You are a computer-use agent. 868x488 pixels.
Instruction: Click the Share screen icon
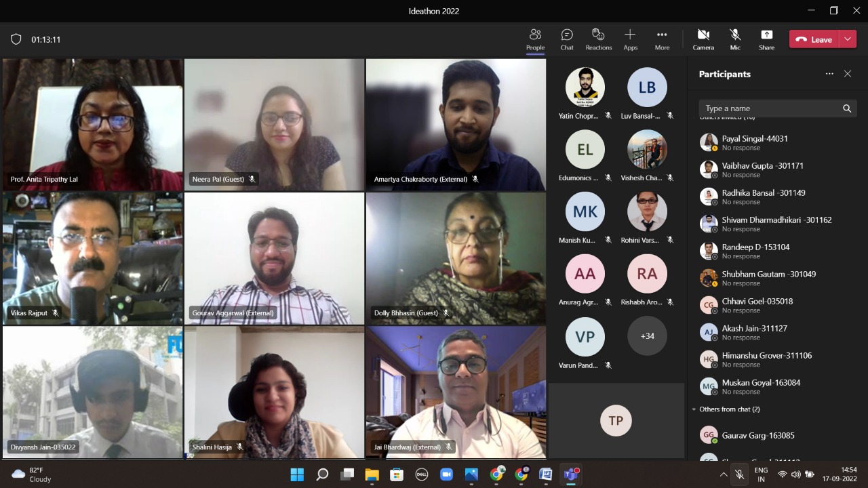coord(766,39)
